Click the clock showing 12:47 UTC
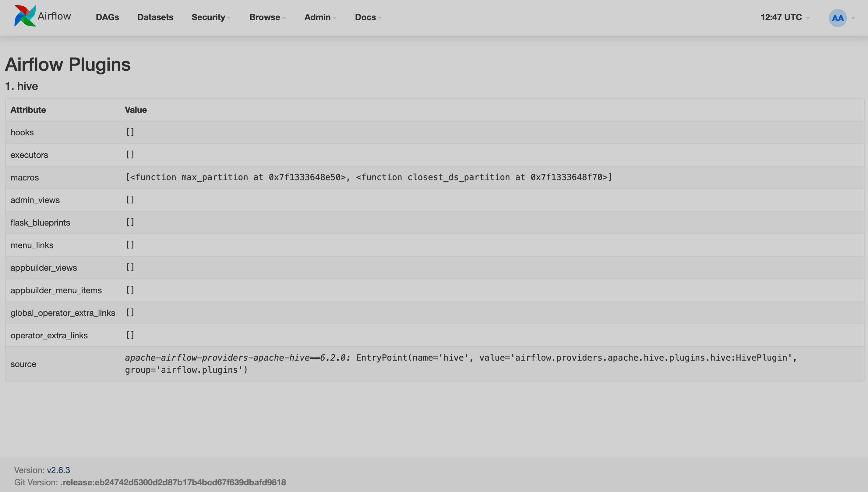Screen dimensions: 868x492 (782, 17)
